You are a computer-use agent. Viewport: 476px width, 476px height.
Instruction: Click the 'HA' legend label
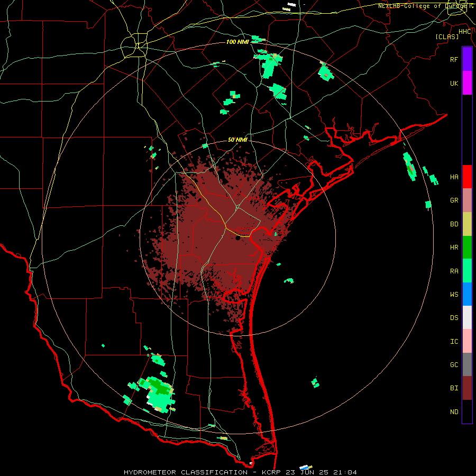(454, 177)
